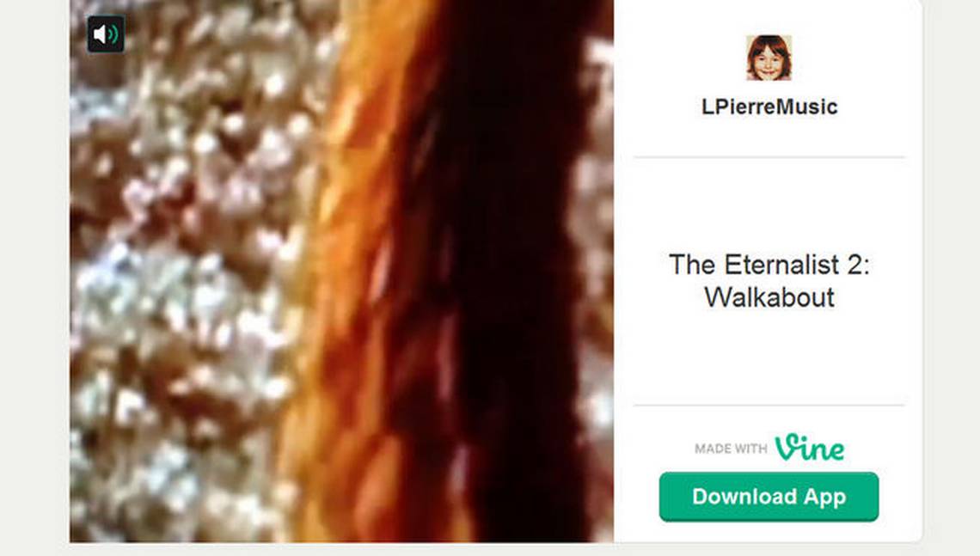
Task: Click the Download App button
Action: click(x=769, y=497)
